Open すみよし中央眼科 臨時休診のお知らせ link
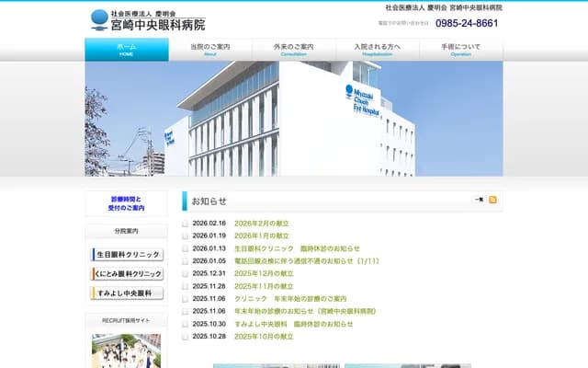This screenshot has width=588, height=368. 294,324
